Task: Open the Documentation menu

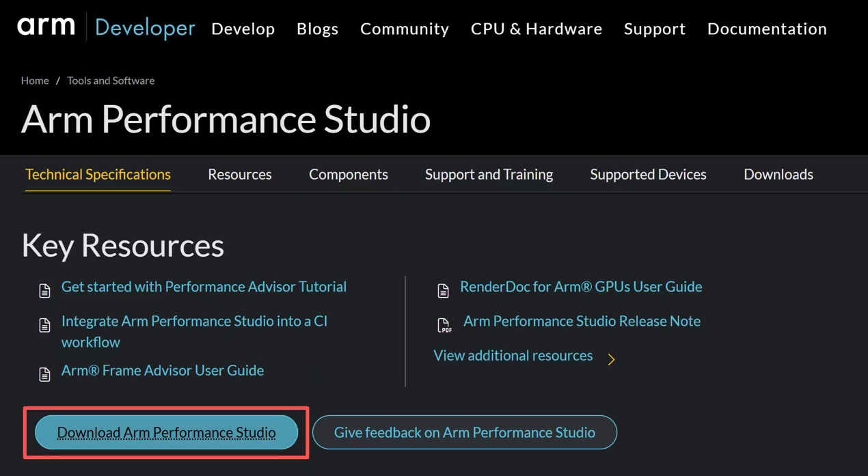Action: (767, 29)
